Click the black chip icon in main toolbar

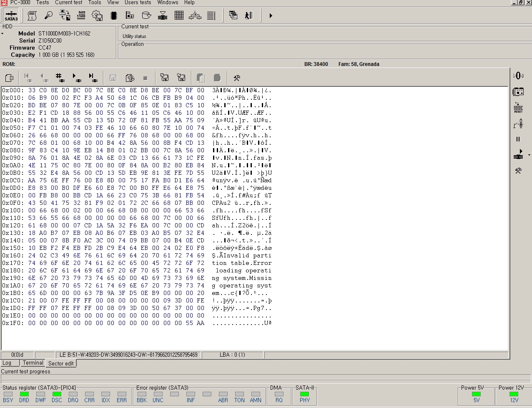113,16
